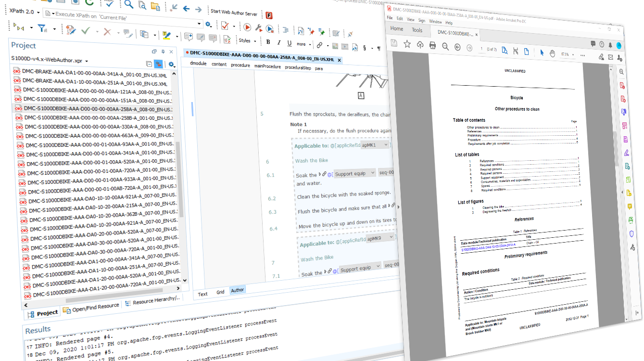Open Find/Replace with the magnifier icon

(128, 4)
